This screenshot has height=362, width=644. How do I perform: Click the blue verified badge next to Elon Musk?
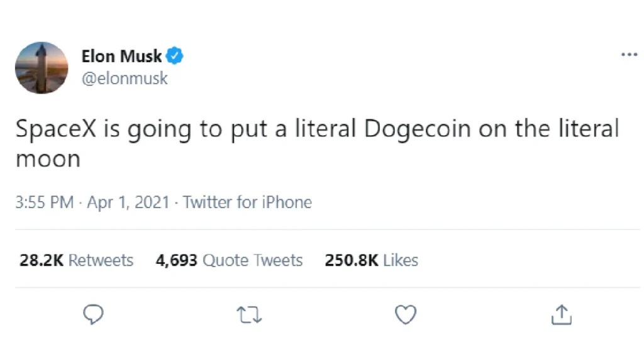(173, 55)
